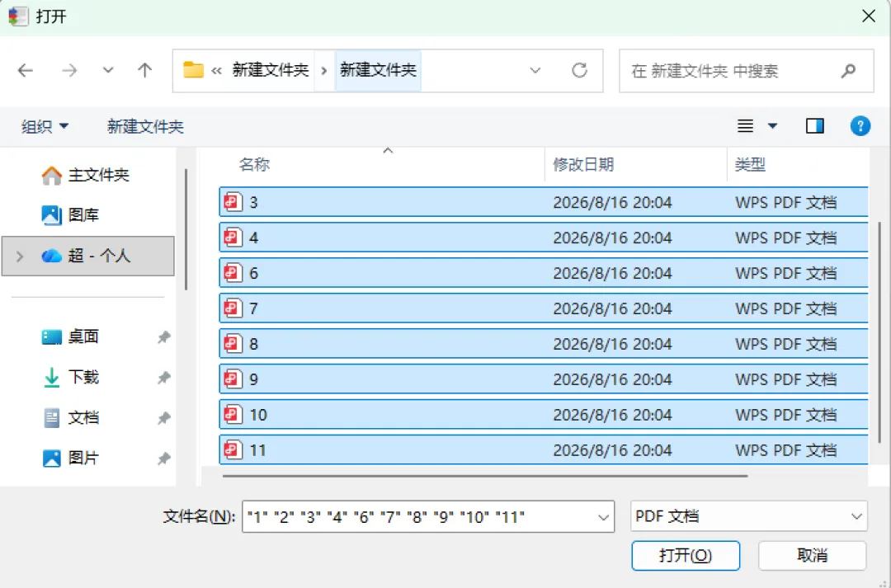Select PDF file named 6

pos(544,273)
